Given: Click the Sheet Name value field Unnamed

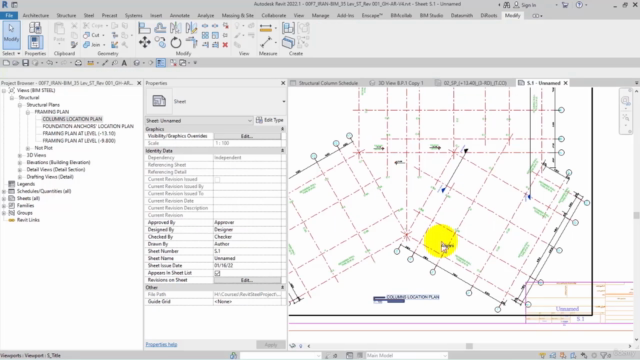Looking at the screenshot, I should pos(247,258).
